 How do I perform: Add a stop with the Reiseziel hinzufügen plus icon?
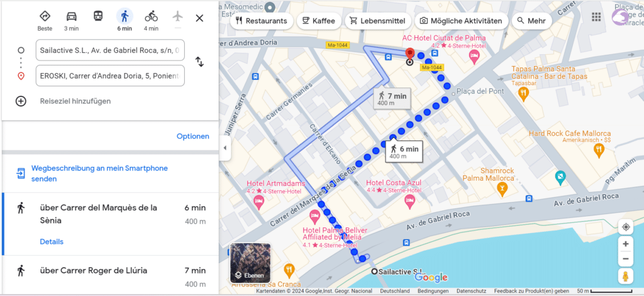[21, 101]
